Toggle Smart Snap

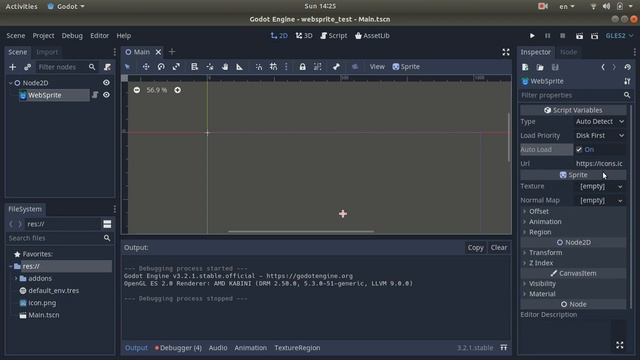[259, 67]
